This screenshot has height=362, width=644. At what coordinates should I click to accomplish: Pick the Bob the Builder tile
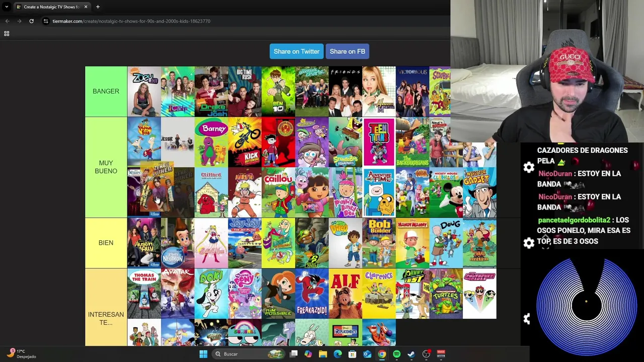tap(379, 243)
